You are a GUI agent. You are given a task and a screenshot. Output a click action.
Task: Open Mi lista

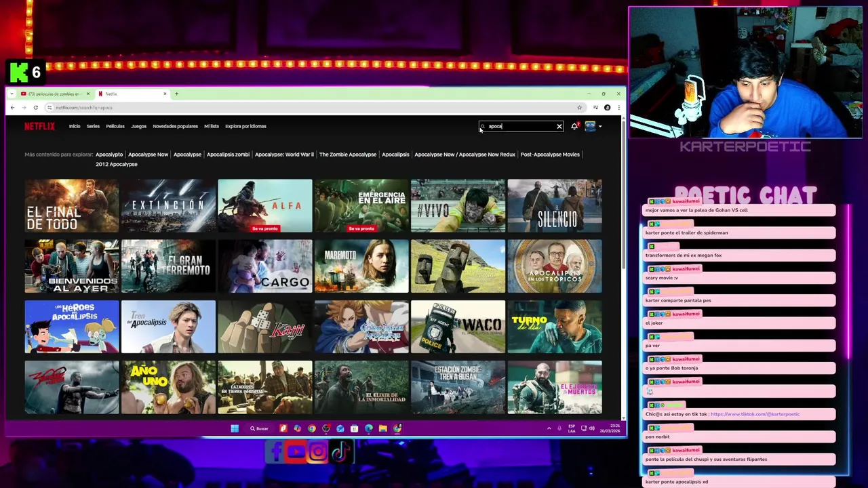coord(212,126)
